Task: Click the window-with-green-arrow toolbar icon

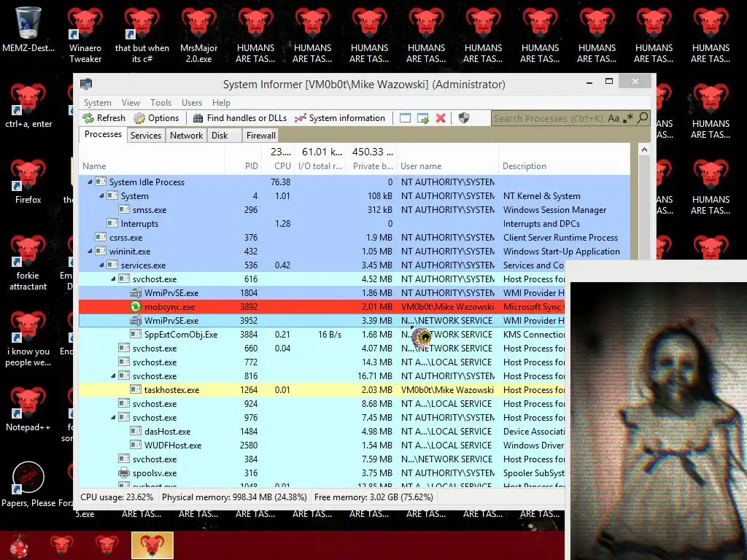Action: [x=423, y=118]
